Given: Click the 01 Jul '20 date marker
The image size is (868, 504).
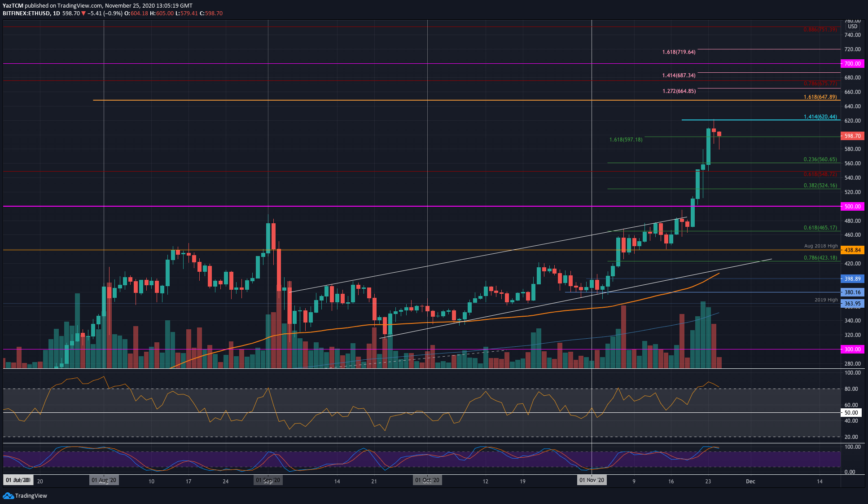Looking at the screenshot, I should [x=18, y=480].
